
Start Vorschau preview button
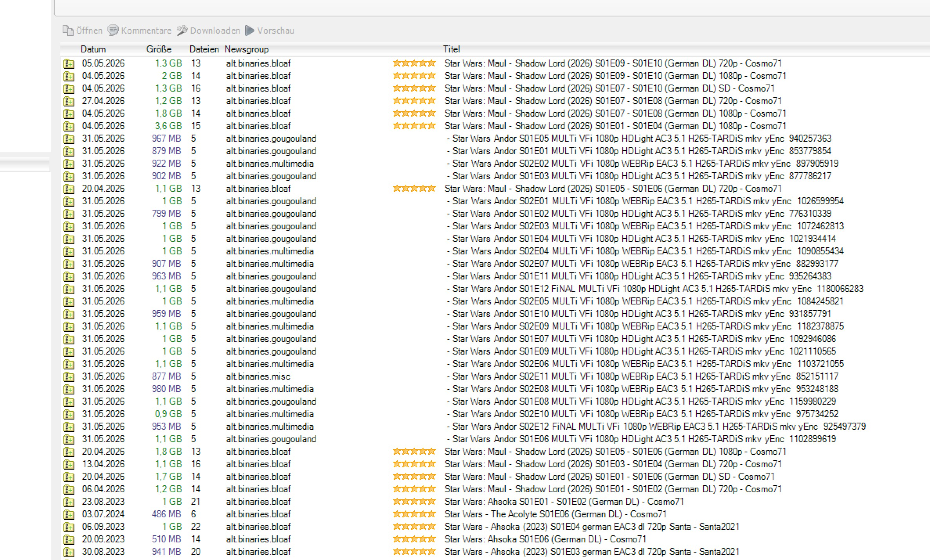[270, 31]
